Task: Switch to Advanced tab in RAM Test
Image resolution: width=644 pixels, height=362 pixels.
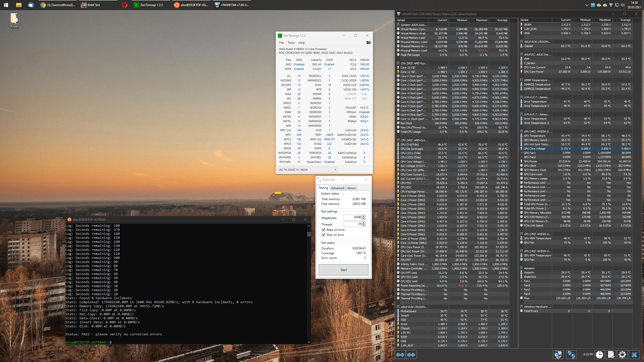Action: coord(337,188)
